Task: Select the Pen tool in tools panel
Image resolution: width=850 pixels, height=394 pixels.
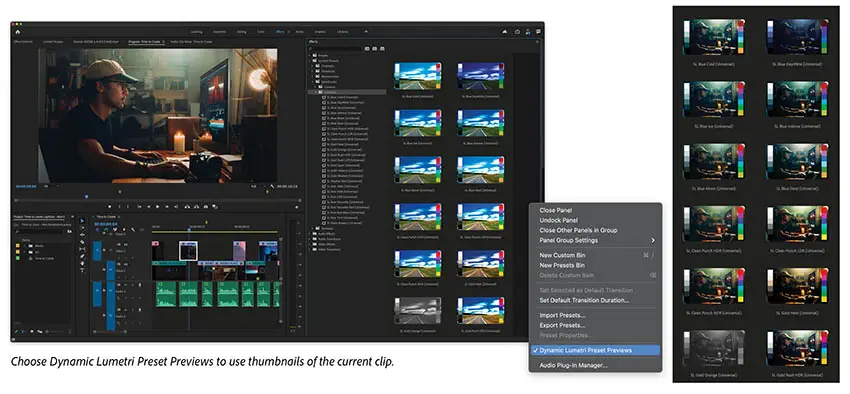Action: [82, 256]
